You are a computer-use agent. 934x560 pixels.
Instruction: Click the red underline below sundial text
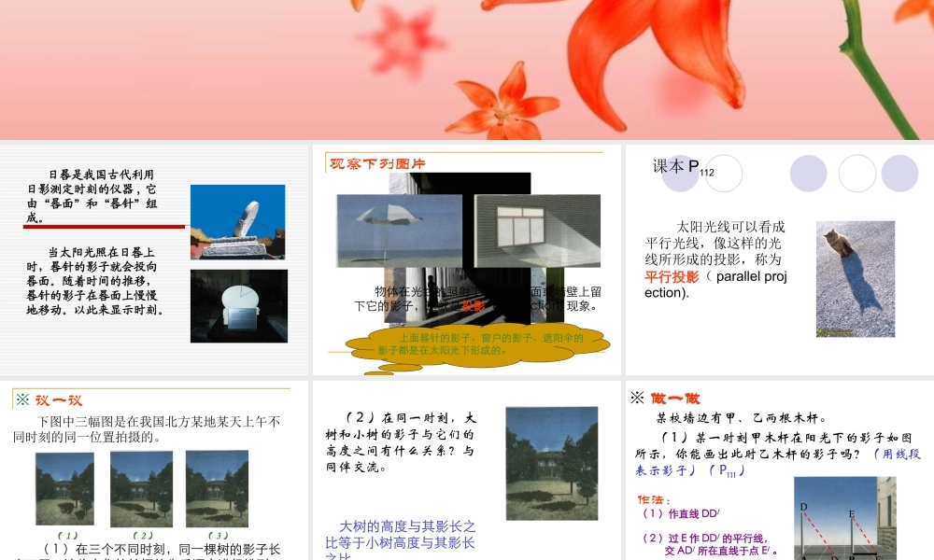tap(105, 226)
